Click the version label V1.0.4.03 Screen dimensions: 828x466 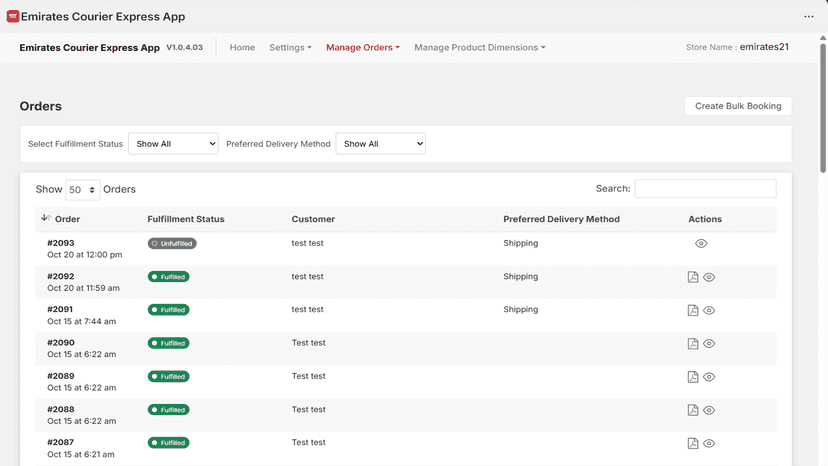point(184,48)
